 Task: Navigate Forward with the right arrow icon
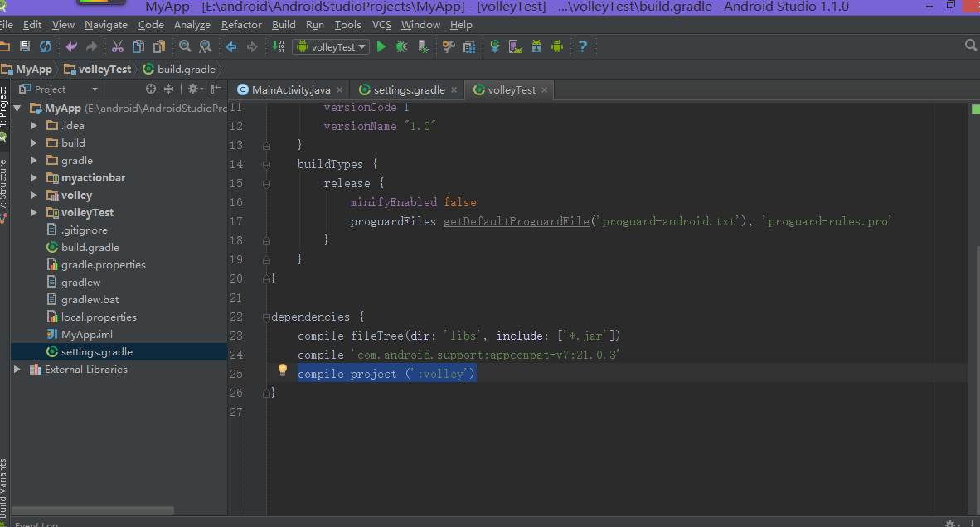252,47
